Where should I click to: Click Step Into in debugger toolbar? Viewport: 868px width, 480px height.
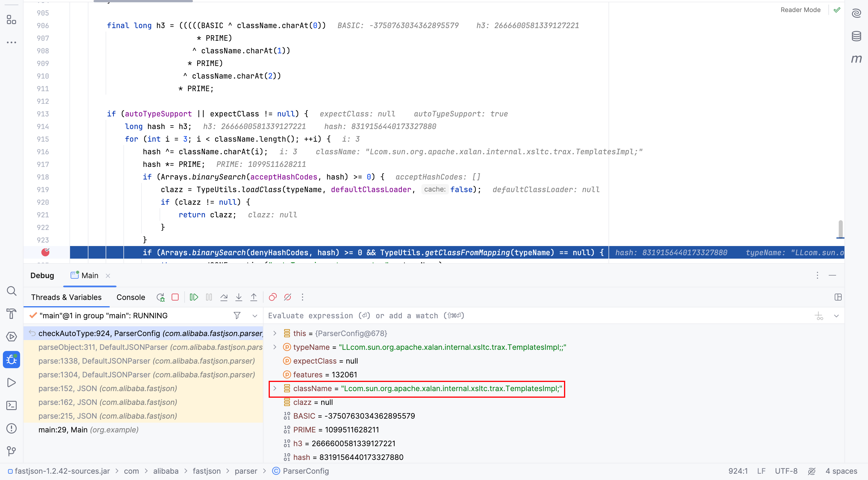[x=239, y=297]
